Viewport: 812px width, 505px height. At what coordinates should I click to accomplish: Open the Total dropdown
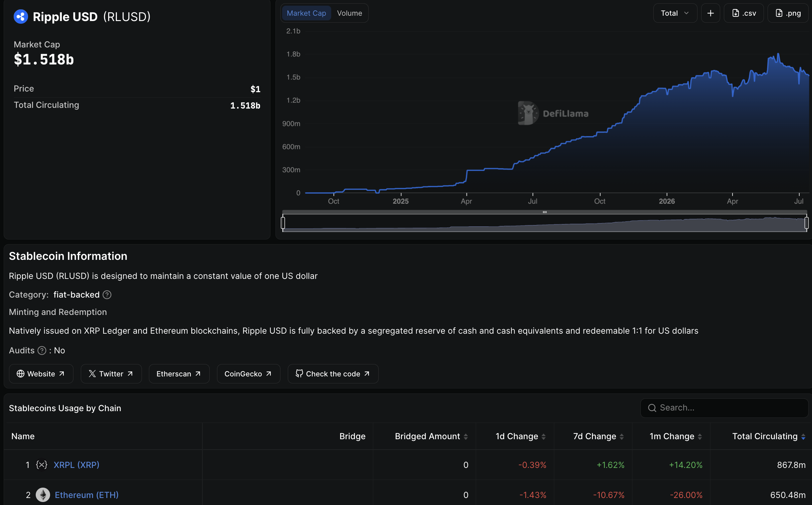click(675, 13)
